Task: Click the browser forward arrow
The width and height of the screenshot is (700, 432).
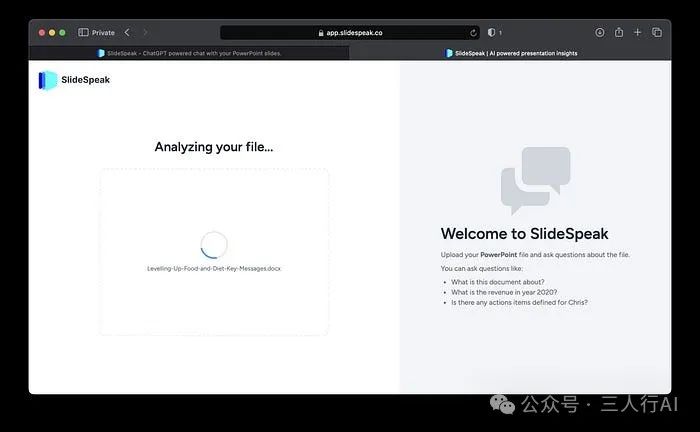Action: 145,32
